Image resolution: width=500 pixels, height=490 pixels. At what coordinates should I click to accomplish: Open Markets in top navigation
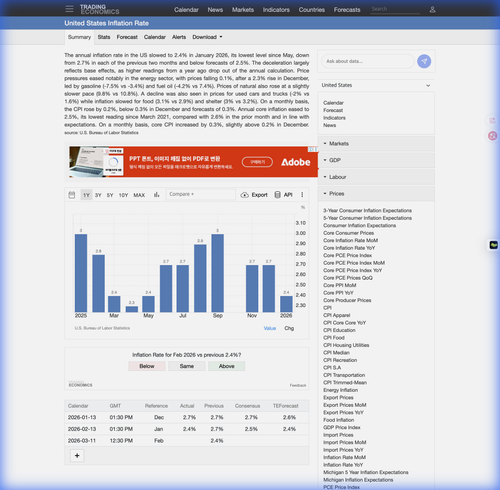click(243, 10)
